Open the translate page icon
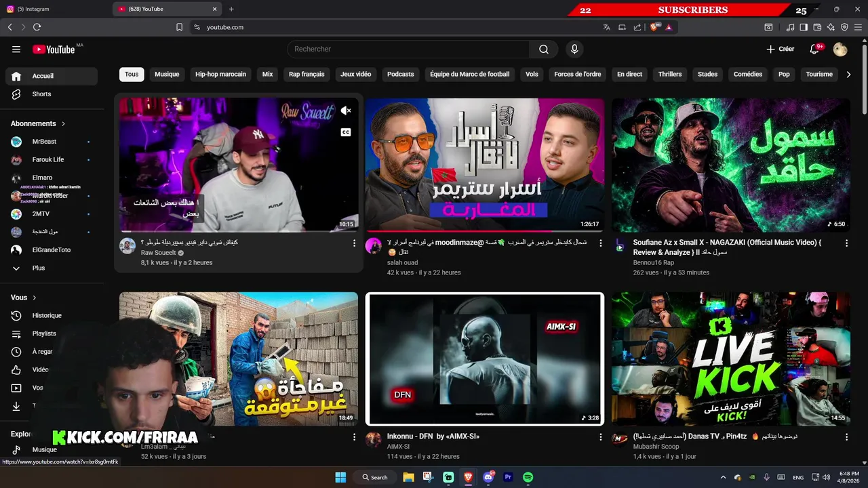The height and width of the screenshot is (488, 868). click(606, 27)
